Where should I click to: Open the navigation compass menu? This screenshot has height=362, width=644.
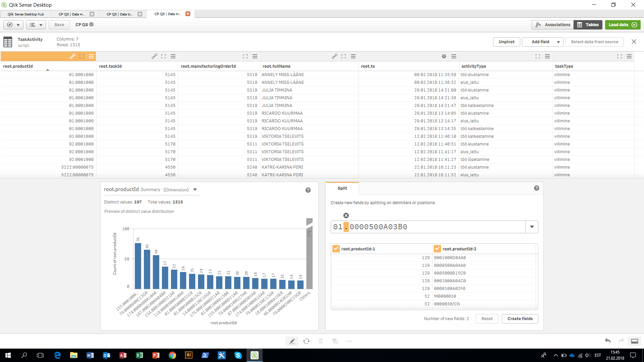(x=13, y=25)
